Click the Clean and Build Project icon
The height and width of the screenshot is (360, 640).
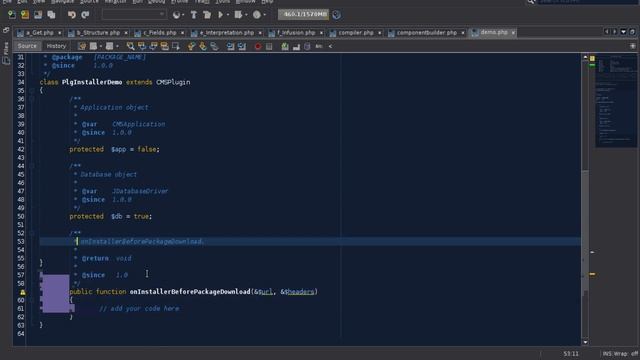[207, 15]
